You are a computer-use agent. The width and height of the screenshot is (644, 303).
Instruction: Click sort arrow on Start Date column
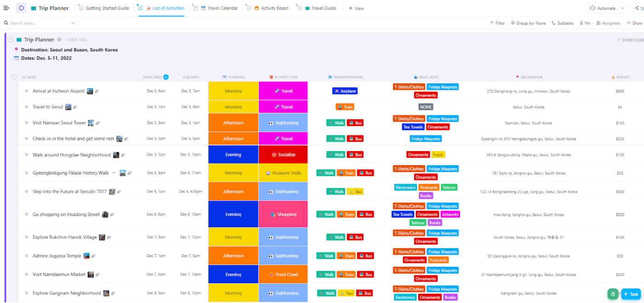[166, 77]
